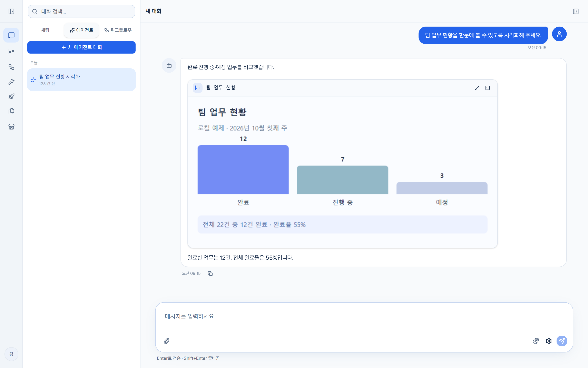Toggle the left sidebar panel icon
The height and width of the screenshot is (368, 588).
click(x=11, y=11)
